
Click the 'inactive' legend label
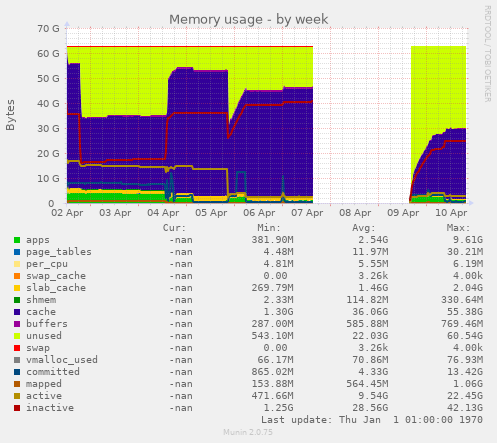tap(50, 408)
